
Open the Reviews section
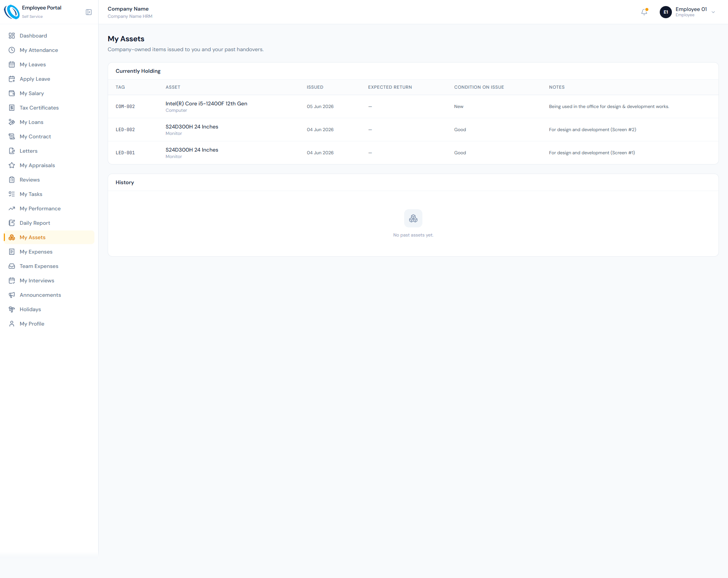[x=49, y=180]
